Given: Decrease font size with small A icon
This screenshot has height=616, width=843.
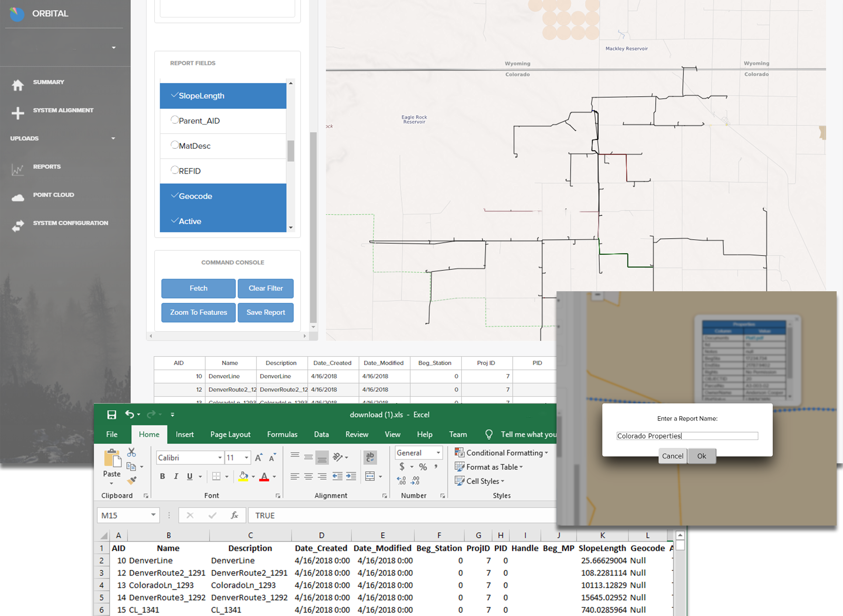Looking at the screenshot, I should click(x=272, y=458).
